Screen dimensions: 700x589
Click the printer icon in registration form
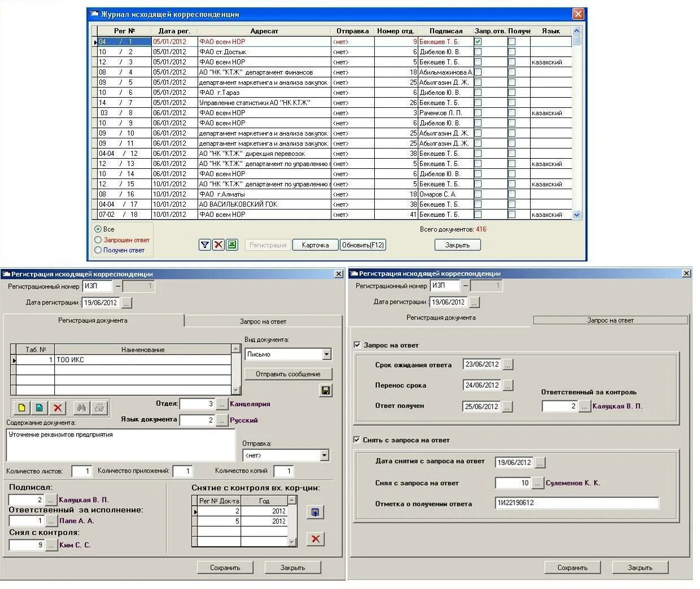click(x=99, y=408)
